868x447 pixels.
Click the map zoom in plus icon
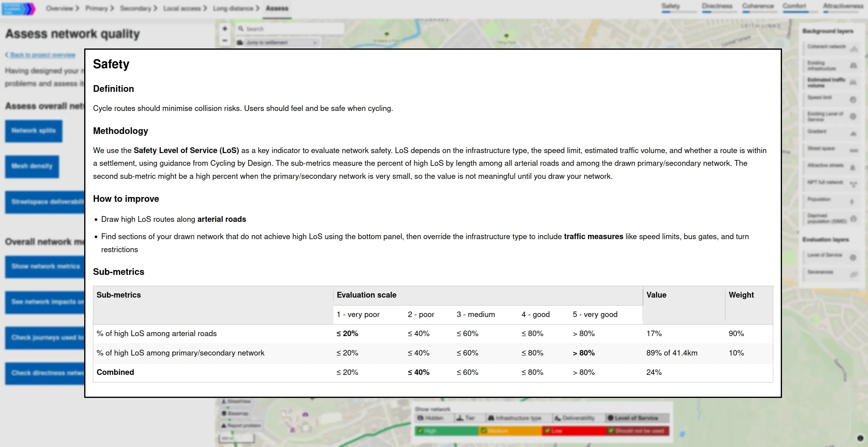tap(225, 29)
